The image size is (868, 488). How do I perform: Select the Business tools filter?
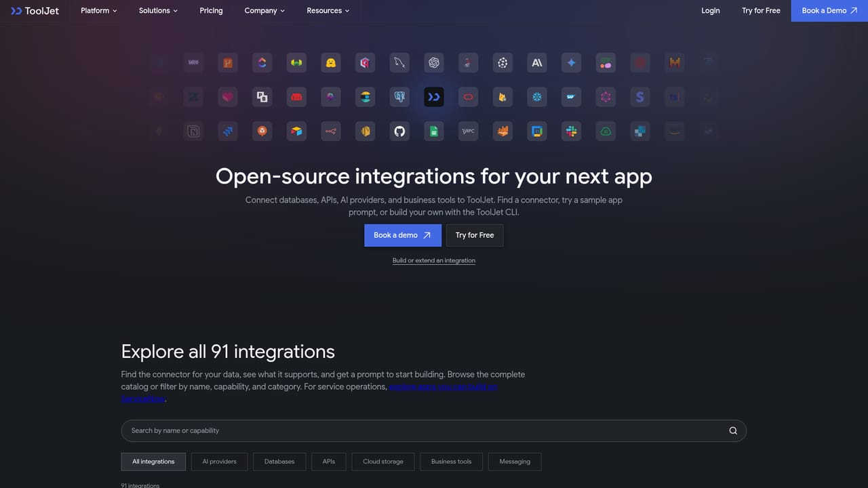pyautogui.click(x=452, y=462)
